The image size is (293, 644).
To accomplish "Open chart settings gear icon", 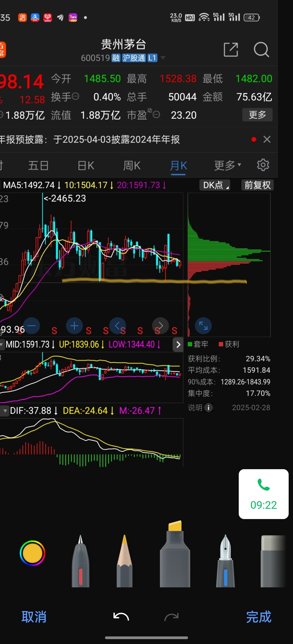I will click(263, 165).
